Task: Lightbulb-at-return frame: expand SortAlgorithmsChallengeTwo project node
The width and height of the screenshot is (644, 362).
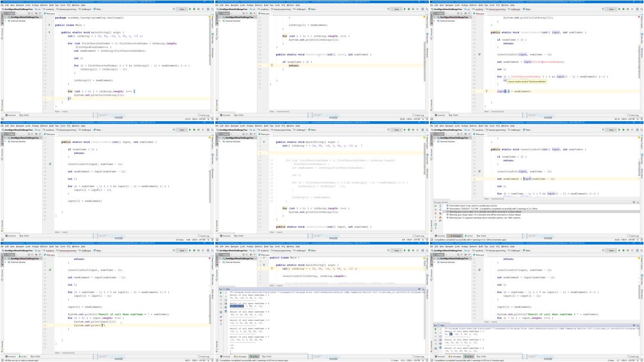Action: pyautogui.click(x=220, y=17)
